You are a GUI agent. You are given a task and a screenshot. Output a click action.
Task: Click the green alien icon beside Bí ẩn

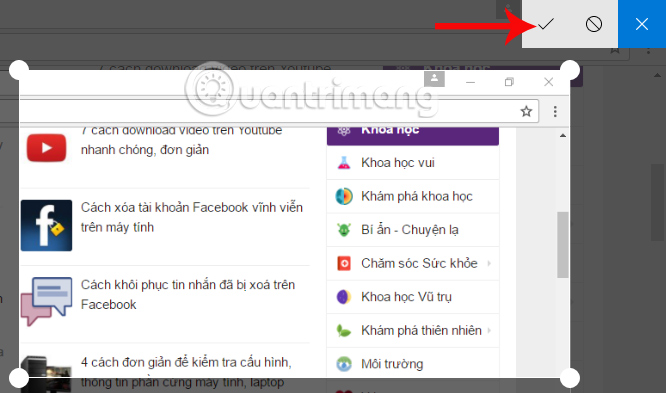click(344, 230)
